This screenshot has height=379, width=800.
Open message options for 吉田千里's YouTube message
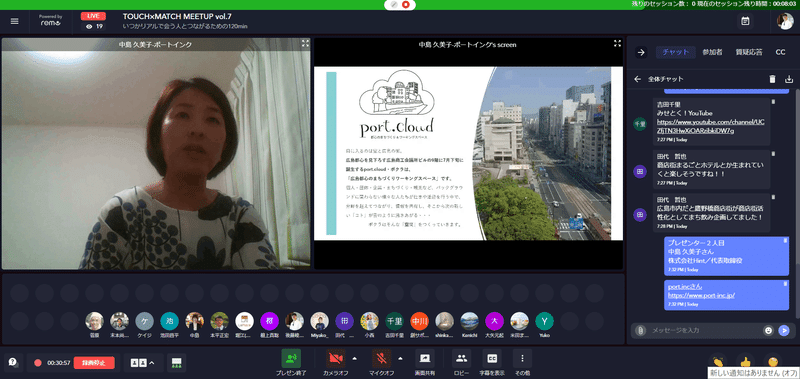click(x=773, y=102)
